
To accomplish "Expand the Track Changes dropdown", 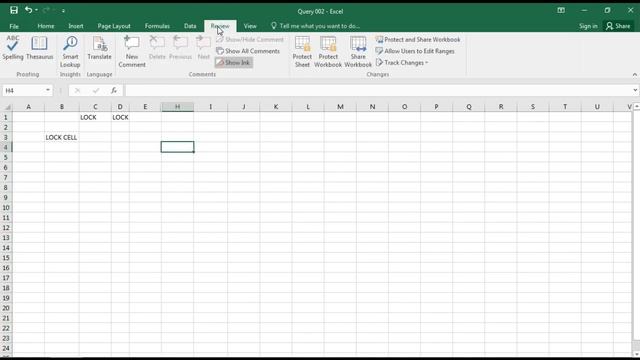I will (402, 62).
